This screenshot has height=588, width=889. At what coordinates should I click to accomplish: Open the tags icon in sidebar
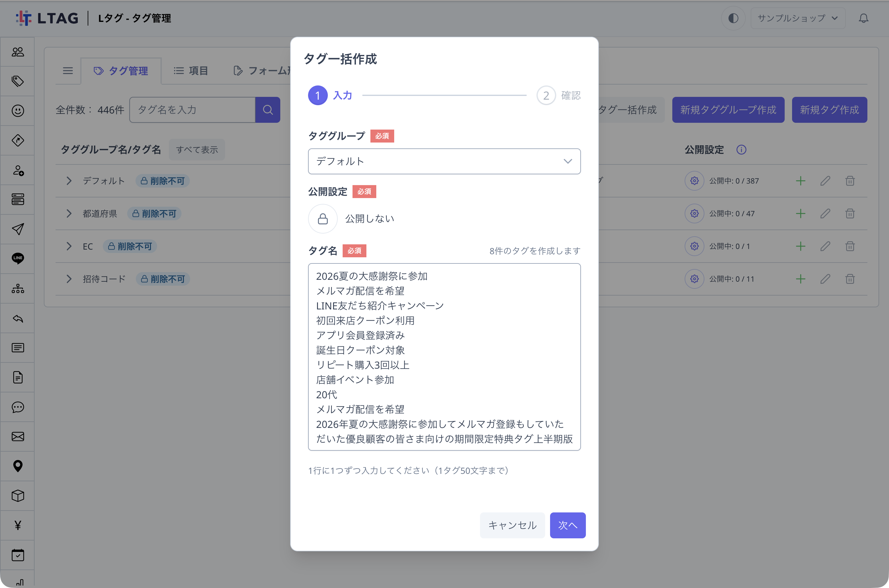tap(18, 81)
